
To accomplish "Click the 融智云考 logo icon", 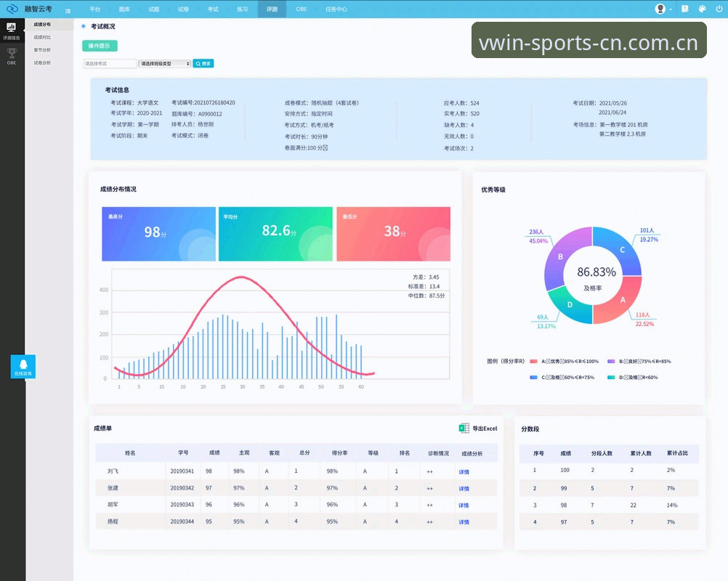I will [12, 9].
